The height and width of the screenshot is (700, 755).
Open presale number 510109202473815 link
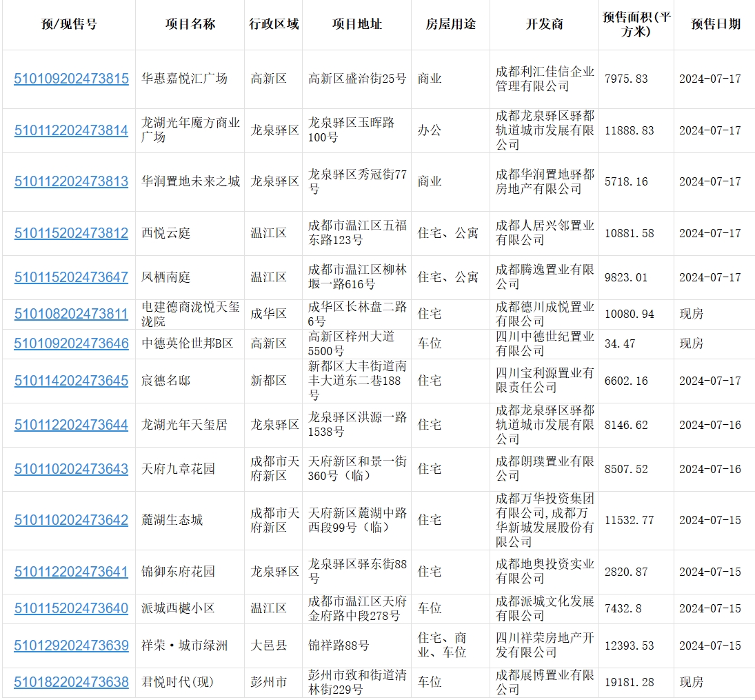[71, 79]
